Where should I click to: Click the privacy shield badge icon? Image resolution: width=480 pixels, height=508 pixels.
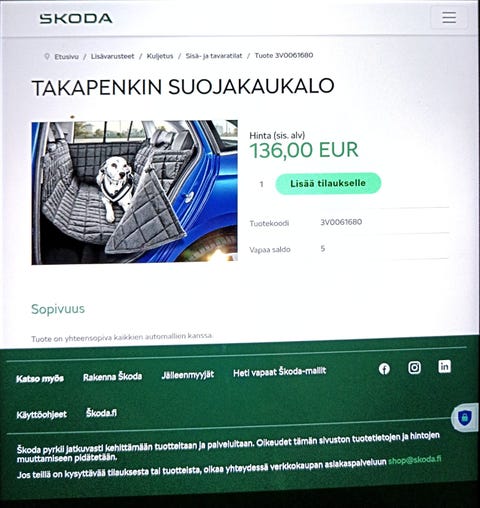tap(465, 417)
